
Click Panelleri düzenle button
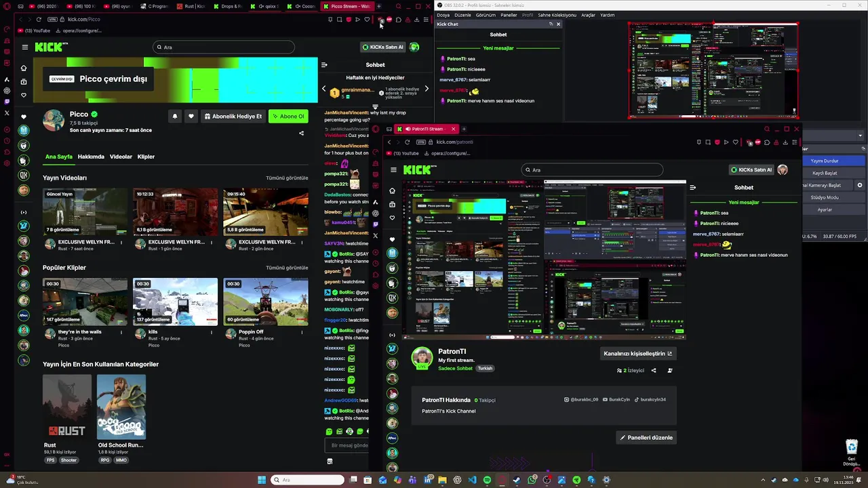646,438
